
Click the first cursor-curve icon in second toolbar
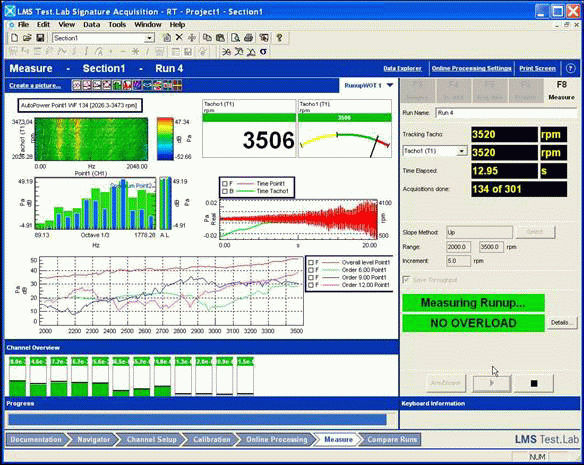[226, 51]
